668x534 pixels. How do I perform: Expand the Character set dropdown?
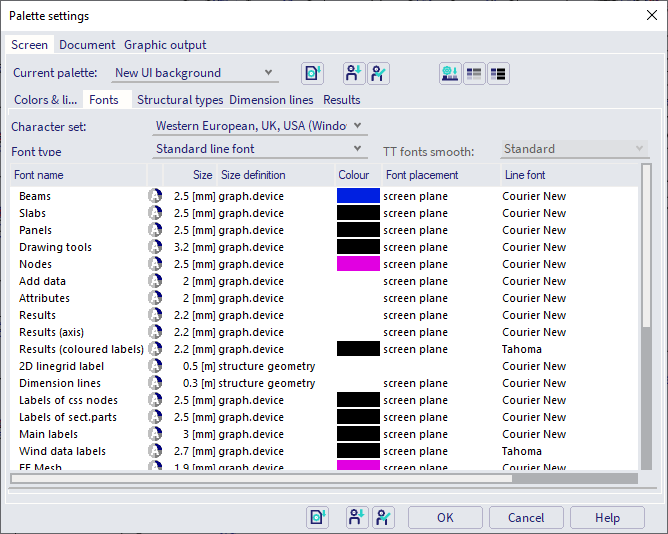click(260, 126)
